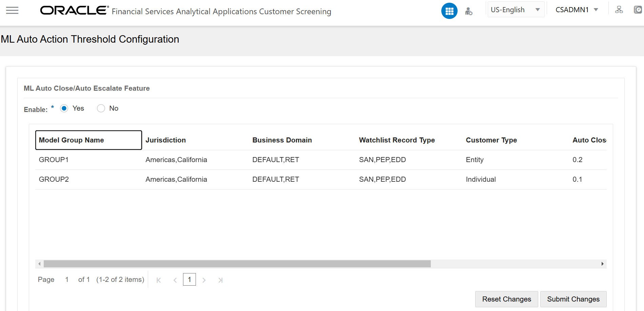Jump to last page using pagination icon

[x=220, y=280]
